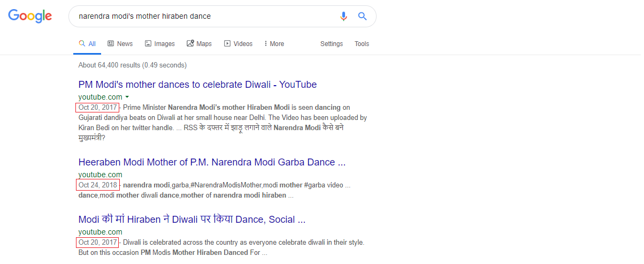Click the youtube.com URL under second result

100,175
